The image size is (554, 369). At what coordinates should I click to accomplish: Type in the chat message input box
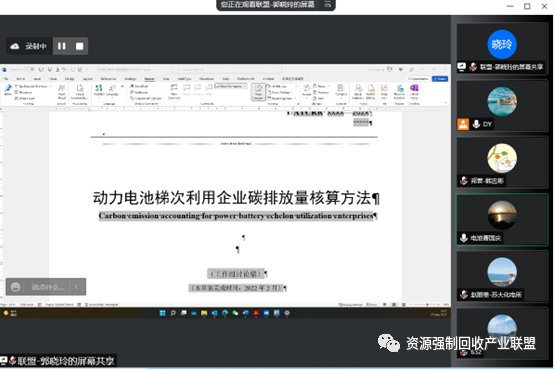tap(48, 287)
